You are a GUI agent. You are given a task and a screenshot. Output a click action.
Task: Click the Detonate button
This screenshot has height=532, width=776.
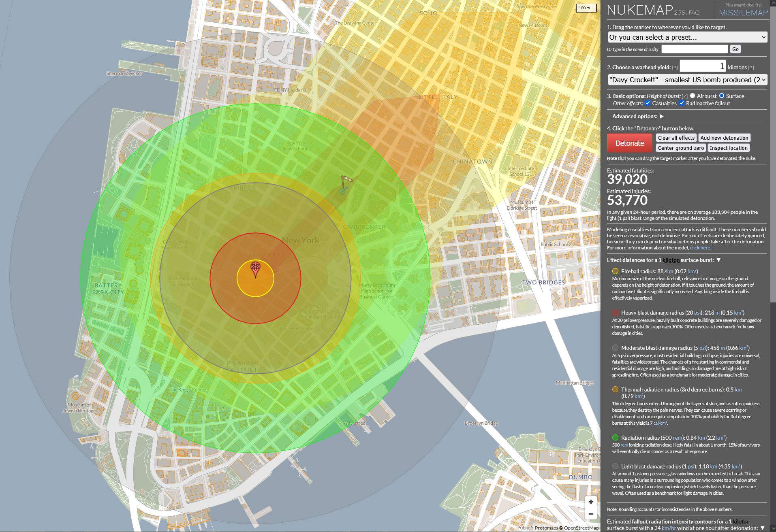(629, 143)
